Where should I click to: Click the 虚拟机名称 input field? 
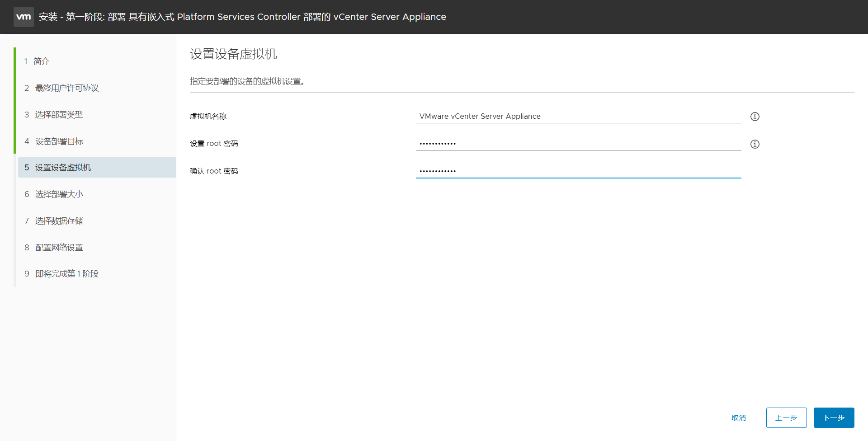579,116
